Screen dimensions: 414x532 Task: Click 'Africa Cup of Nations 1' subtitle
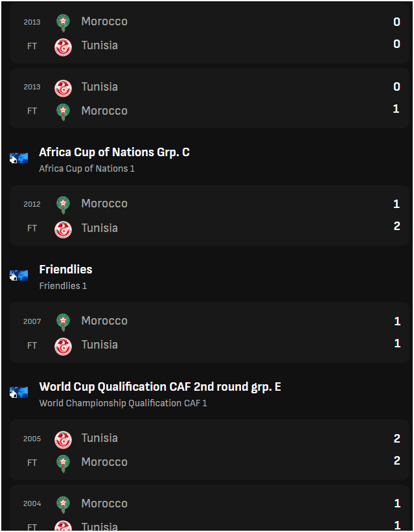coord(87,168)
